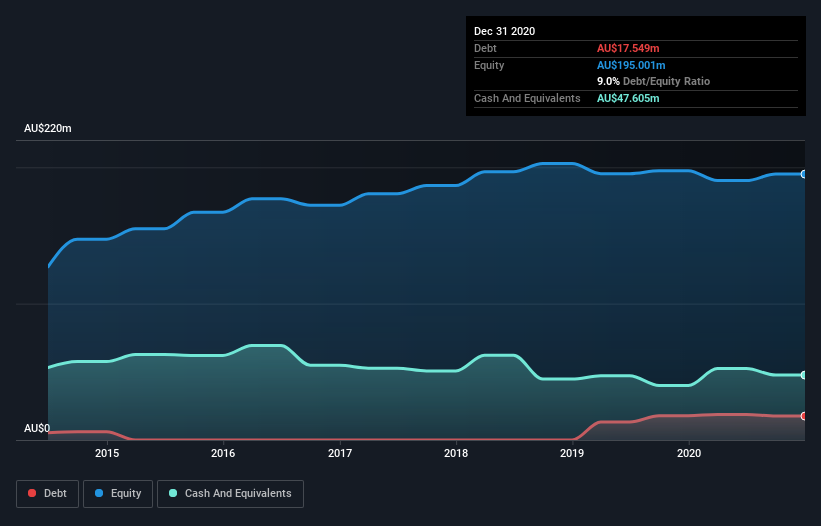The width and height of the screenshot is (821, 526).
Task: Click the AU$47.605m cash value
Action: pyautogui.click(x=628, y=98)
